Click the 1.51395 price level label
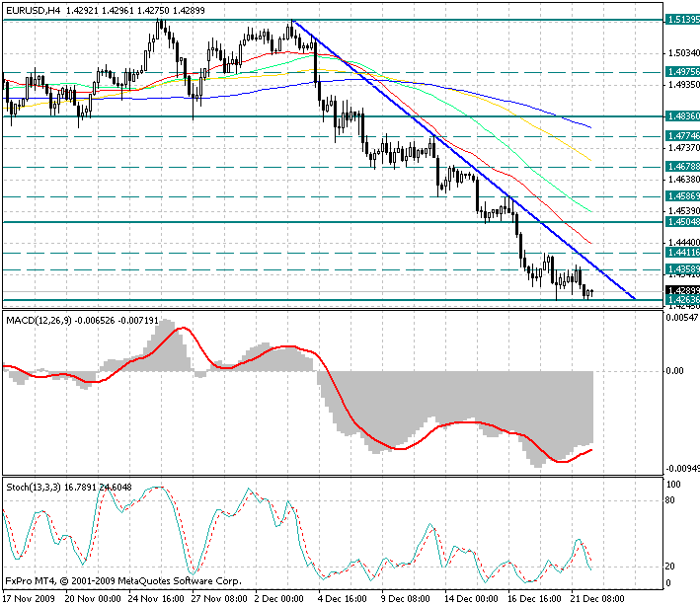The image size is (700, 606). [679, 19]
